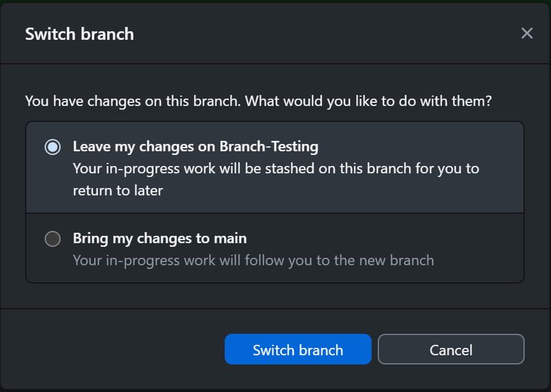This screenshot has height=392, width=551.
Task: Select the Bring my changes radio button
Action: click(53, 239)
